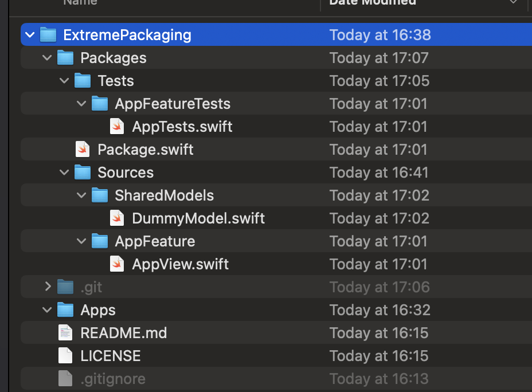
Task: Click the README.md document icon
Action: 66,333
